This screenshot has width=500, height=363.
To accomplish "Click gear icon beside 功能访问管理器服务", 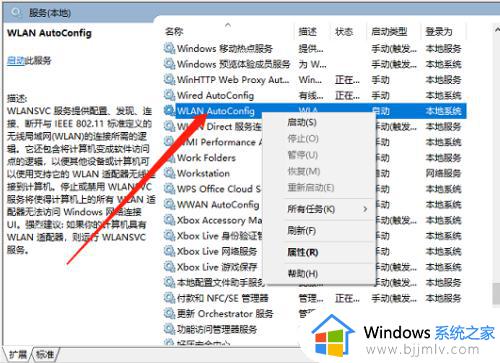I will point(169,329).
